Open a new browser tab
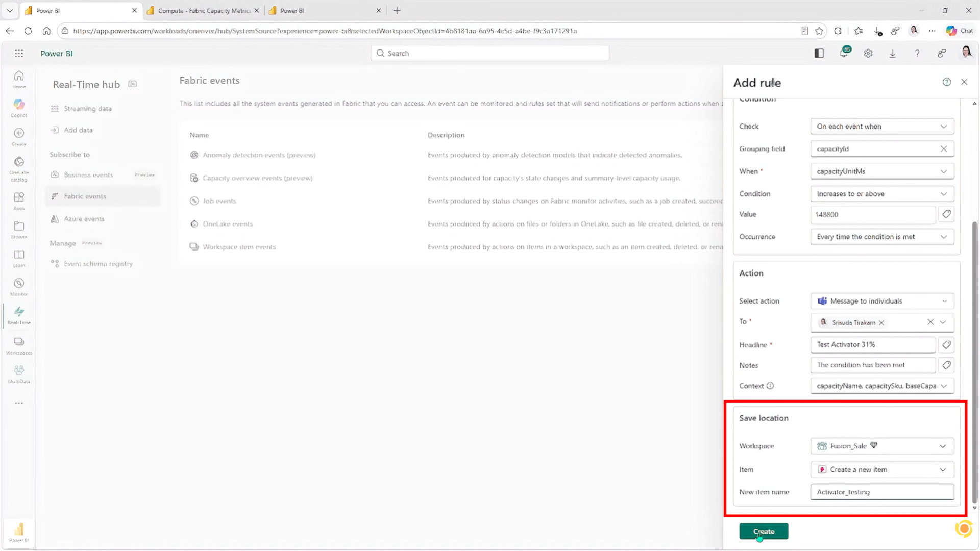 397,10
